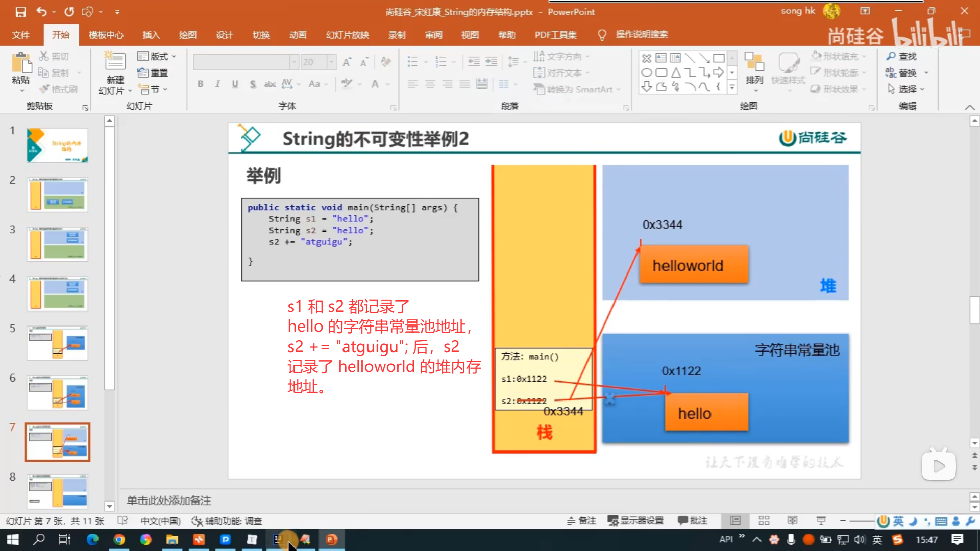
Task: Select slide 5 thumbnail in panel
Action: click(57, 343)
